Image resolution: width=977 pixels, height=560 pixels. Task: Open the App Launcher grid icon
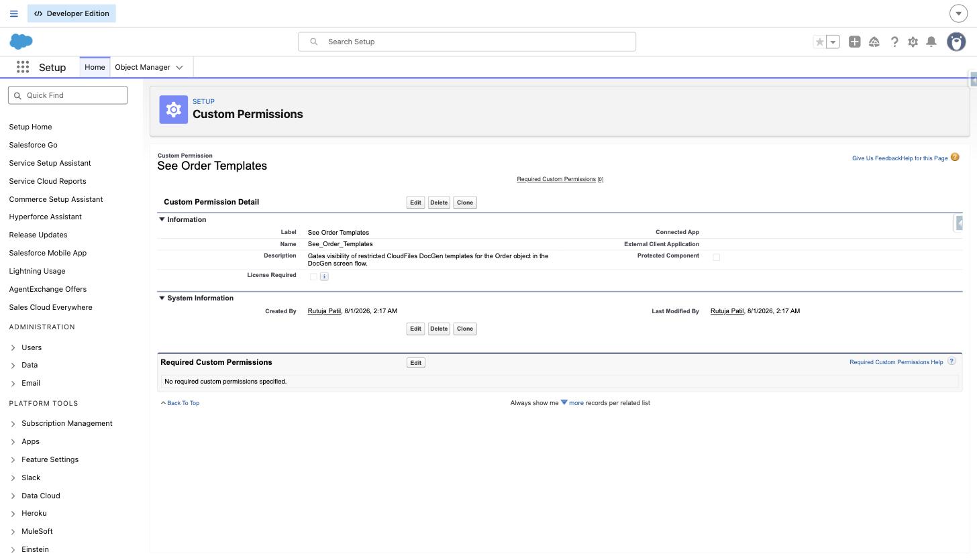point(23,67)
